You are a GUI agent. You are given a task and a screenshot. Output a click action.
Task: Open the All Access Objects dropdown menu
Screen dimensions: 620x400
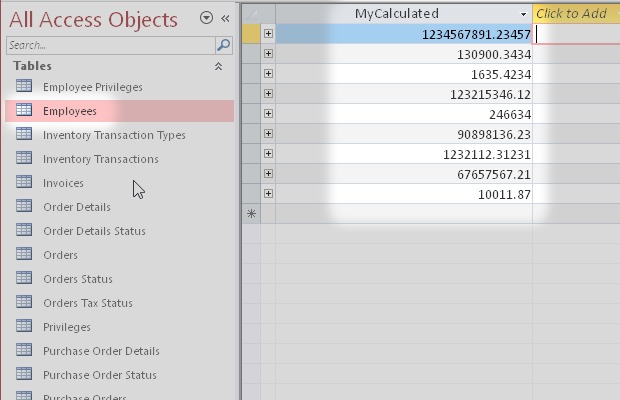coord(206,18)
